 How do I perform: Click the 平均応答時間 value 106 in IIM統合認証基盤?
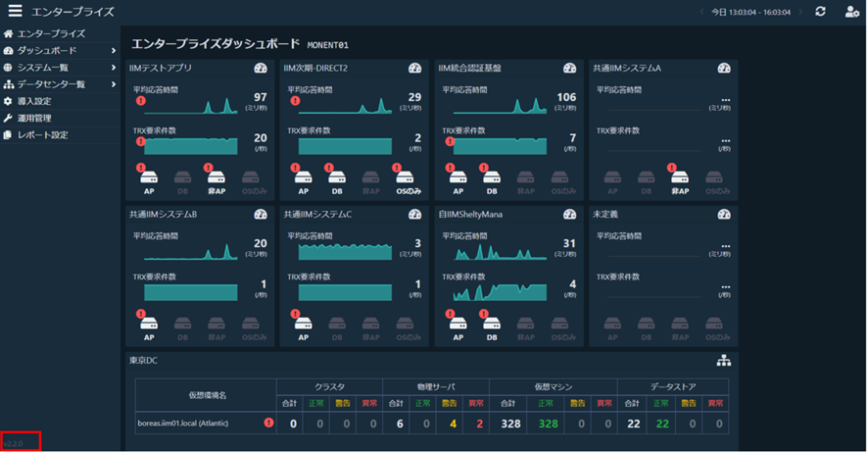click(566, 97)
